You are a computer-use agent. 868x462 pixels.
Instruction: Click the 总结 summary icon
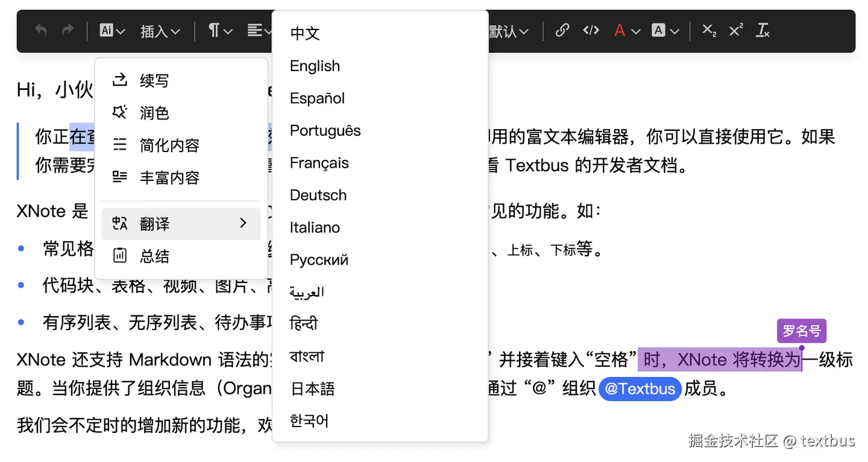[120, 256]
